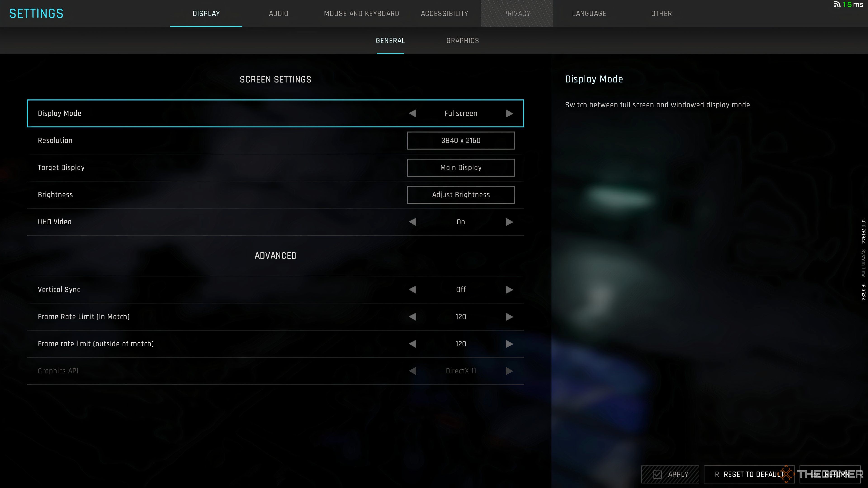Open the Graphics sub-tab
The height and width of the screenshot is (488, 868).
[x=463, y=40]
